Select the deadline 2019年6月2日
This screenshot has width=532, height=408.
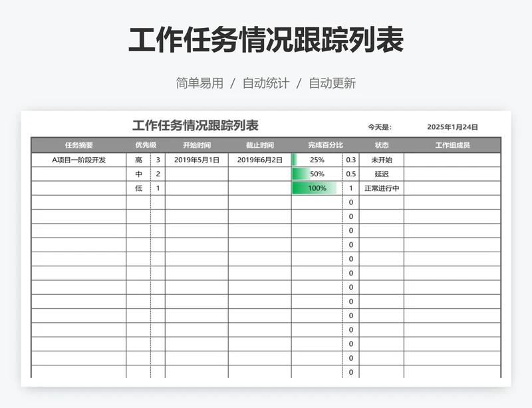(x=260, y=160)
